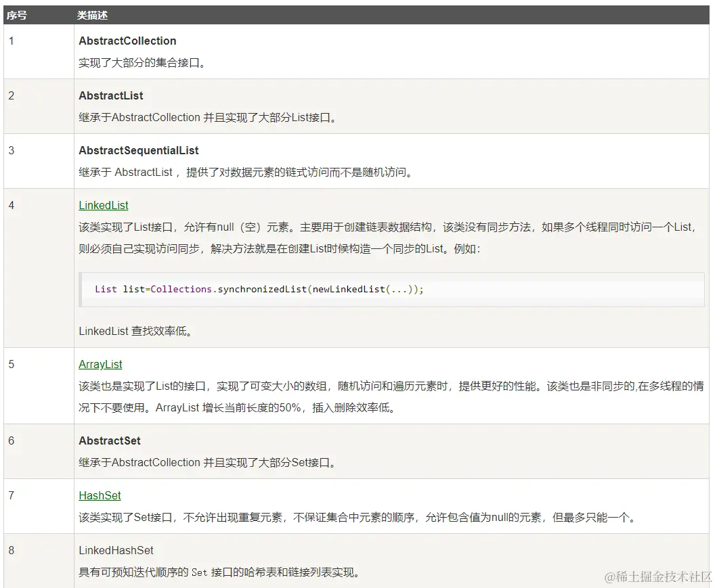Image resolution: width=717 pixels, height=588 pixels.
Task: Click the row 2 description mentioning List接口
Action: 208,118
